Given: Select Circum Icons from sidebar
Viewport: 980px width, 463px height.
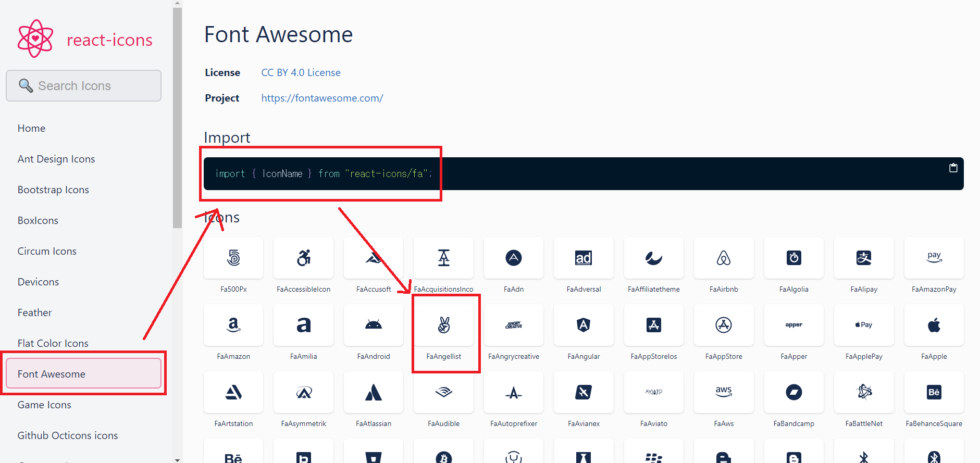Looking at the screenshot, I should (47, 251).
